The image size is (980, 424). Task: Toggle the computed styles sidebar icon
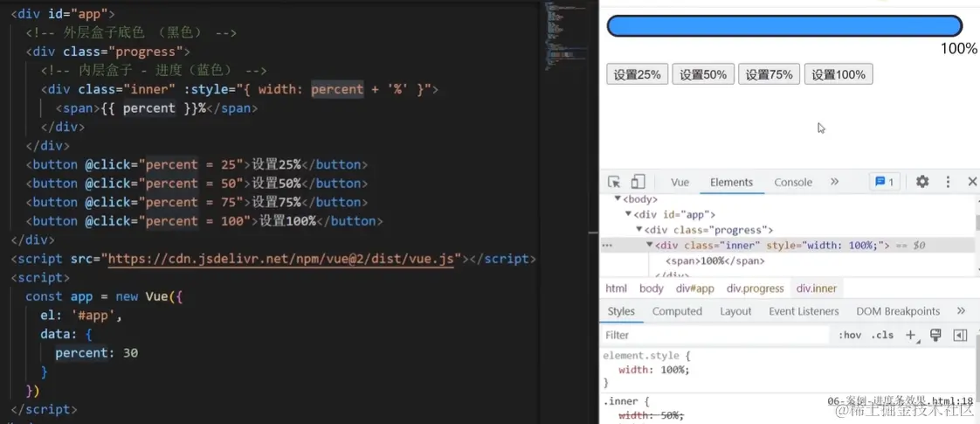coord(960,335)
